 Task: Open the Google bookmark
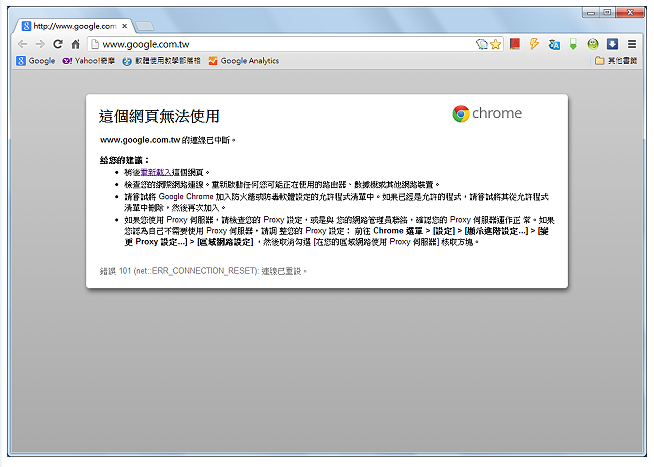point(36,61)
